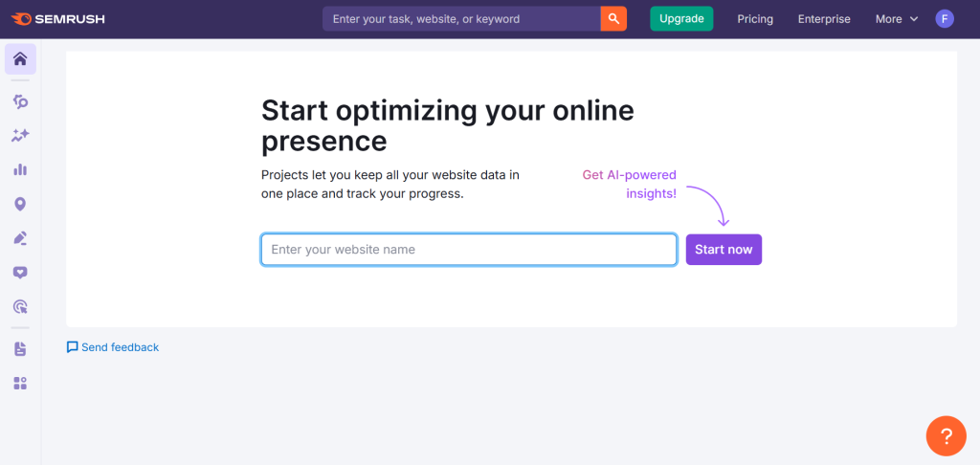Viewport: 980px width, 465px height.
Task: Open the App Center grid icon
Action: 20,383
